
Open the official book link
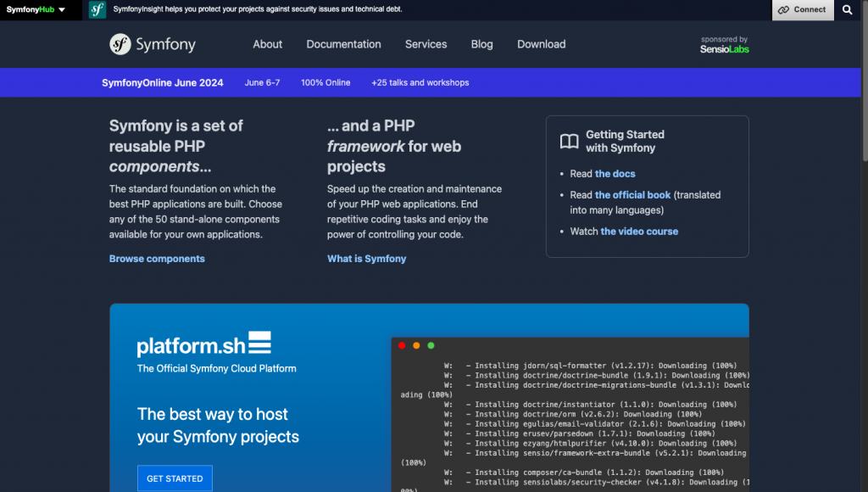[632, 195]
